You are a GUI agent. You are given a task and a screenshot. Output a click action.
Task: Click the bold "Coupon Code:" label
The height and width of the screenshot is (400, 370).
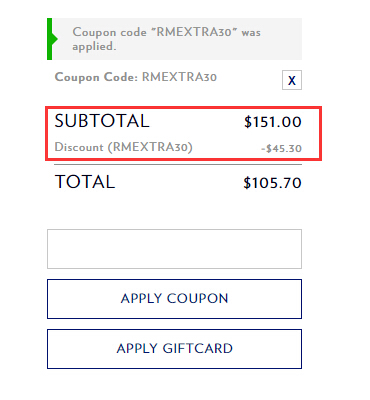point(96,77)
